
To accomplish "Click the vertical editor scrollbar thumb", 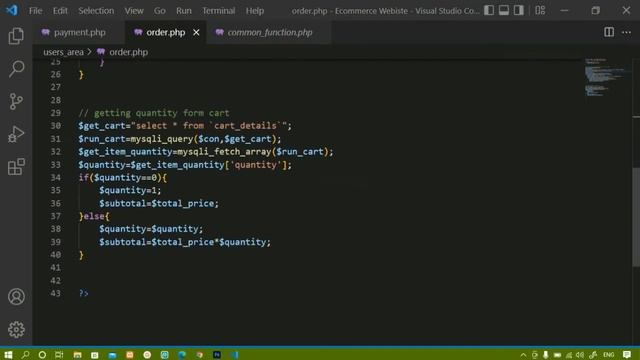I will pos(636,216).
